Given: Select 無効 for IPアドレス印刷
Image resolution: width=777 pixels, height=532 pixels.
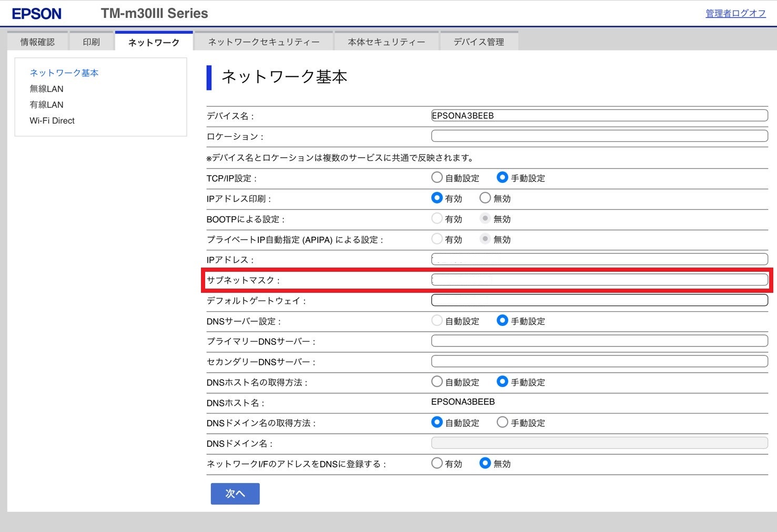Looking at the screenshot, I should coord(485,198).
